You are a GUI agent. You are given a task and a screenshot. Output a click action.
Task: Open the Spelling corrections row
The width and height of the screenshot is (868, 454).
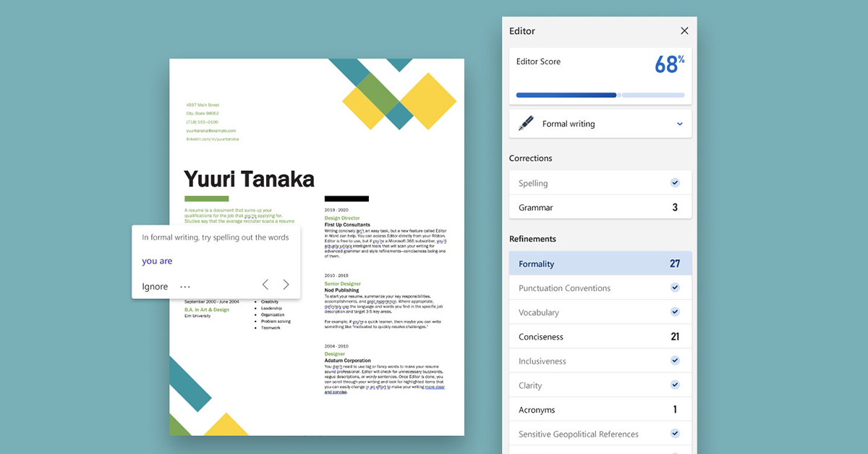click(x=600, y=183)
